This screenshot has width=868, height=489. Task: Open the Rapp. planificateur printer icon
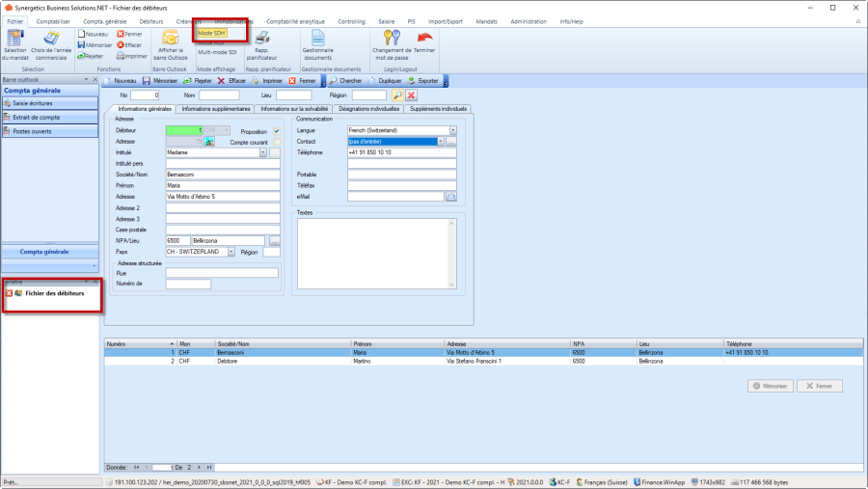[260, 40]
